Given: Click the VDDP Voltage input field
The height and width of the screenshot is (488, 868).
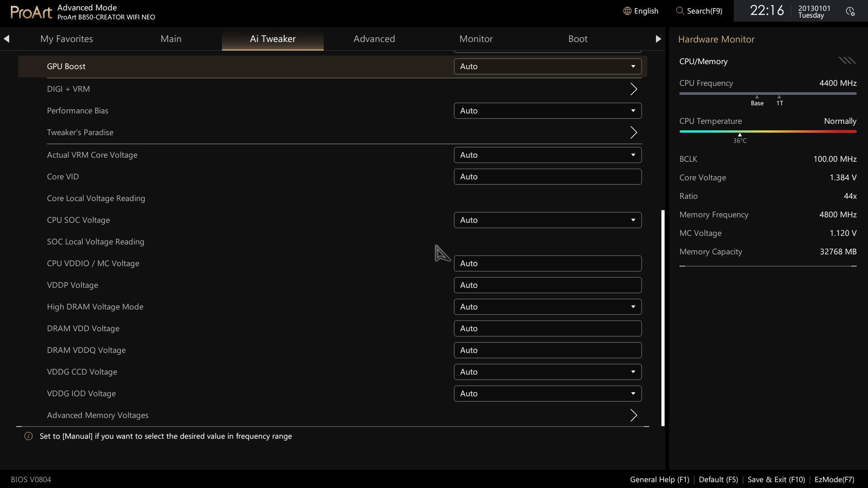Looking at the screenshot, I should pos(547,285).
